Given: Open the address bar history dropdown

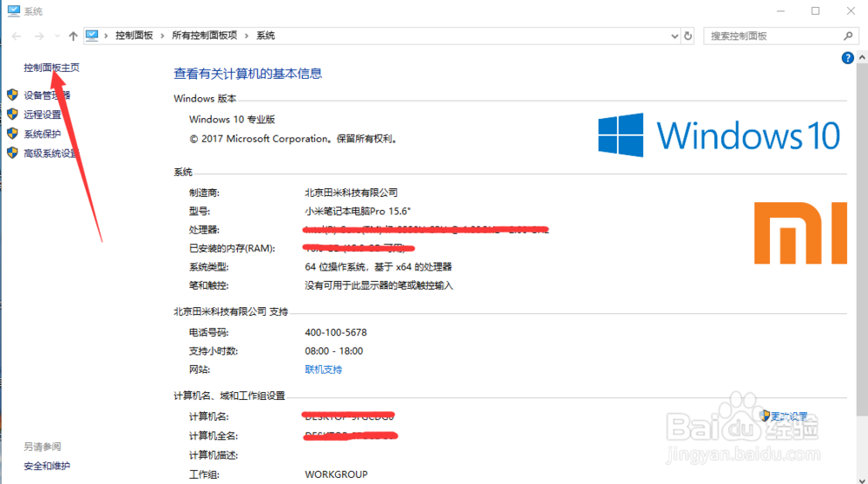Looking at the screenshot, I should click(674, 36).
